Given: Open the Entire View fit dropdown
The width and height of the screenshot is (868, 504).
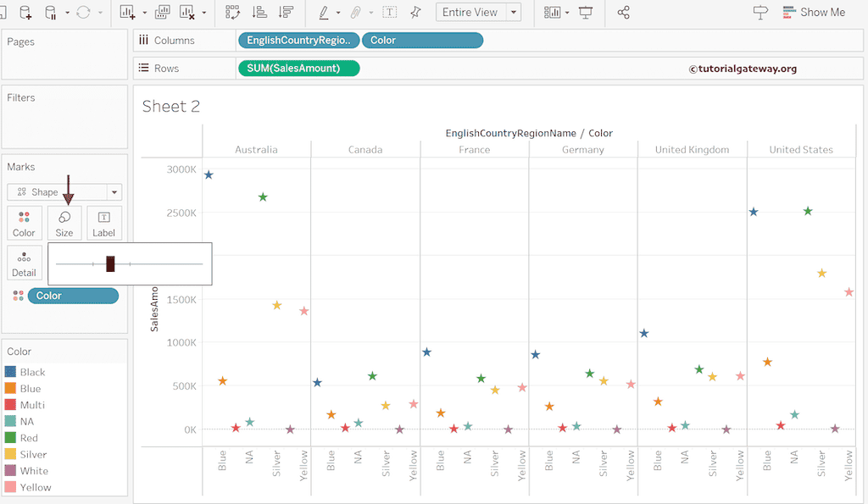Looking at the screenshot, I should 512,12.
